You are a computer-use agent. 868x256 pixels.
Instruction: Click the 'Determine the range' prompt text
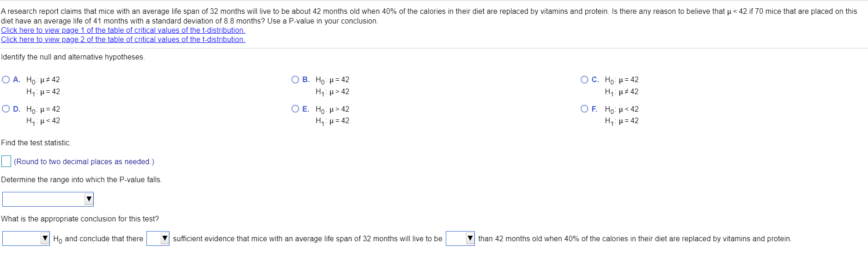pyautogui.click(x=81, y=180)
